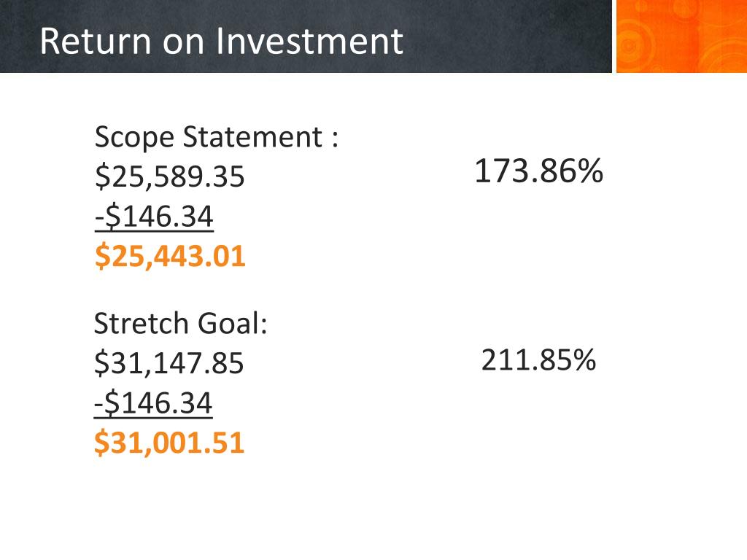Click the orange decorative square in header
The height and width of the screenshot is (560, 747).
pos(682,36)
